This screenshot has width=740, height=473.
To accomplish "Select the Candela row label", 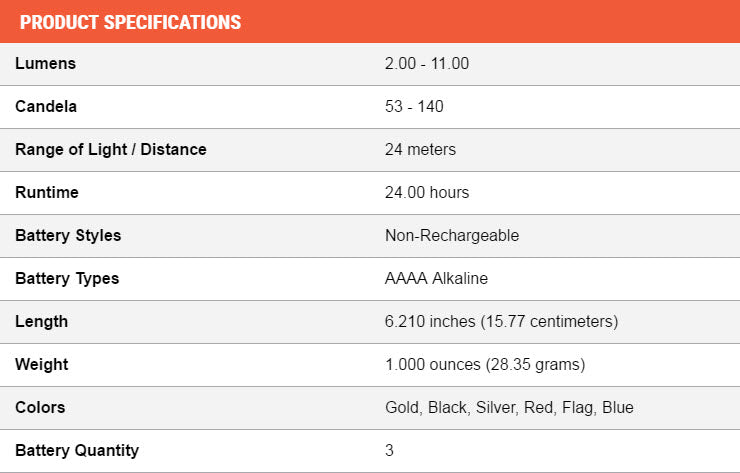I will click(46, 106).
